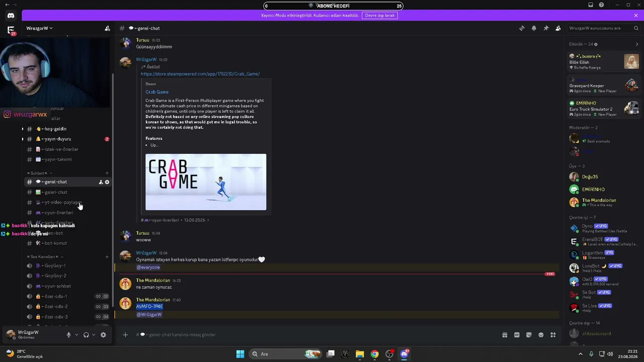The image size is (644, 362).
Task: Toggle headphone deafen in user panel
Action: [x=86, y=335]
